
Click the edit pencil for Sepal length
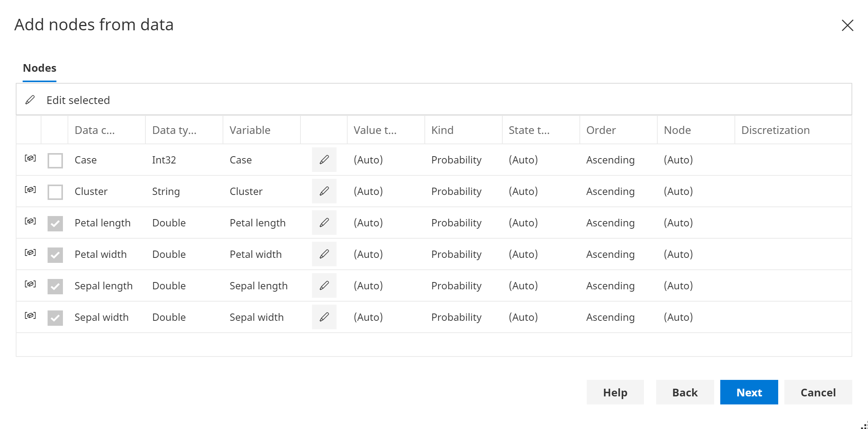324,285
